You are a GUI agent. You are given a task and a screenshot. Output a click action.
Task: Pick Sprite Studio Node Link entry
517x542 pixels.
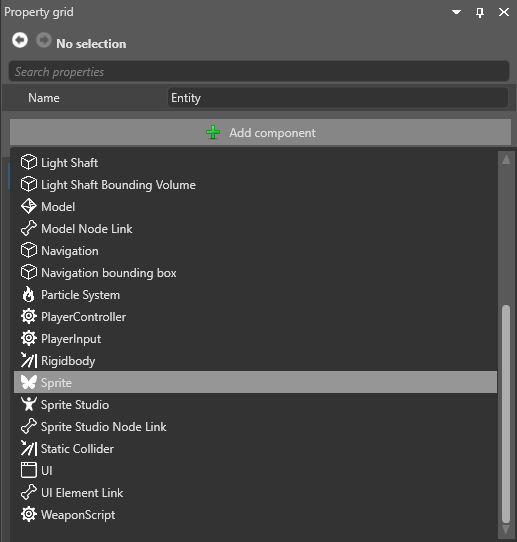255,427
